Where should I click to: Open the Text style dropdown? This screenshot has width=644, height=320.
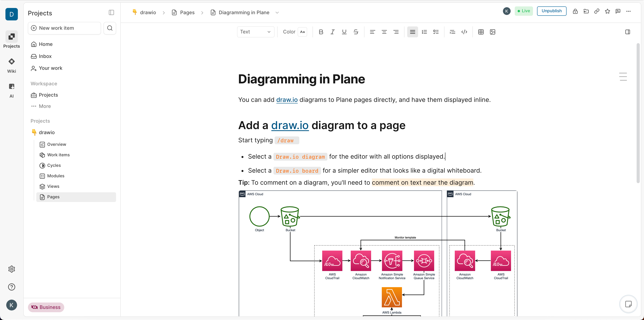coord(255,32)
